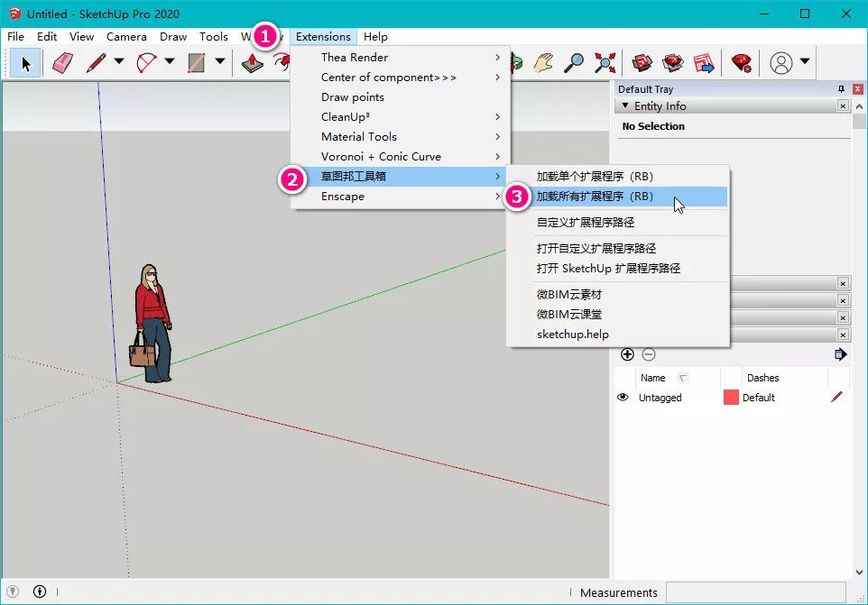Open the Extension Warehouse
The image size is (868, 605).
coord(673,63)
